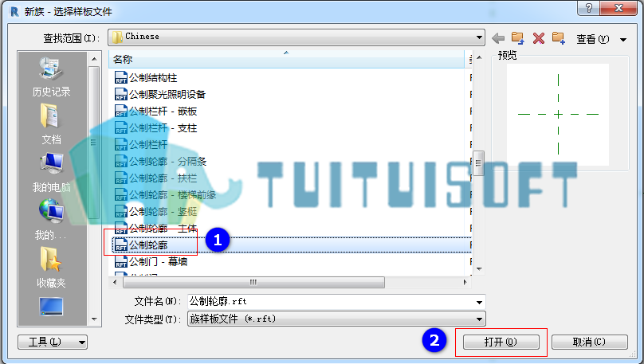The height and width of the screenshot is (364, 644).
Task: Open the 查看(V) view menu
Action: pos(592,39)
